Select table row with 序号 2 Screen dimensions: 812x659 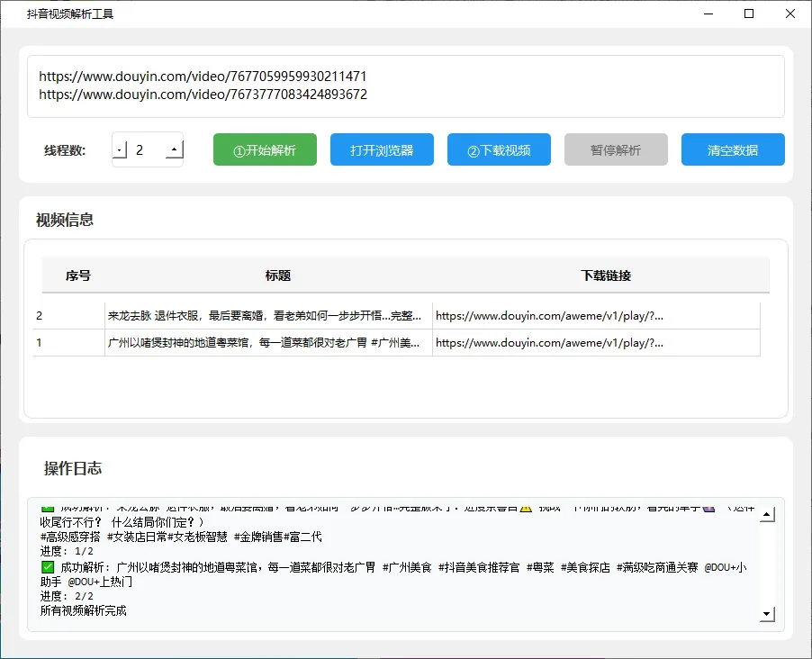pos(397,315)
